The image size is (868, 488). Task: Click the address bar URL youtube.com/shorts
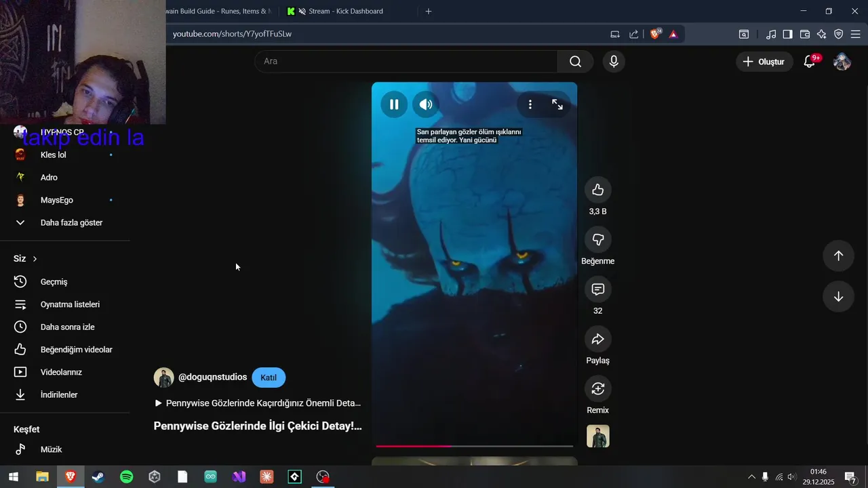coord(232,34)
